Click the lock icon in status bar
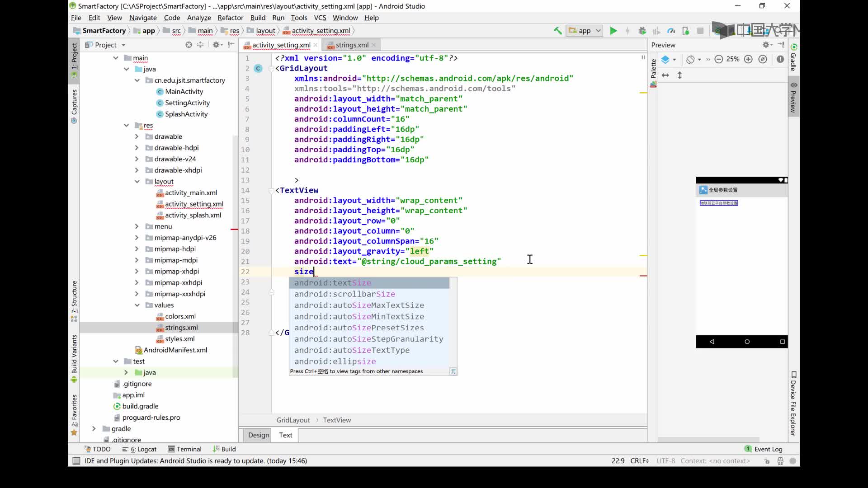The width and height of the screenshot is (868, 488). 767,461
